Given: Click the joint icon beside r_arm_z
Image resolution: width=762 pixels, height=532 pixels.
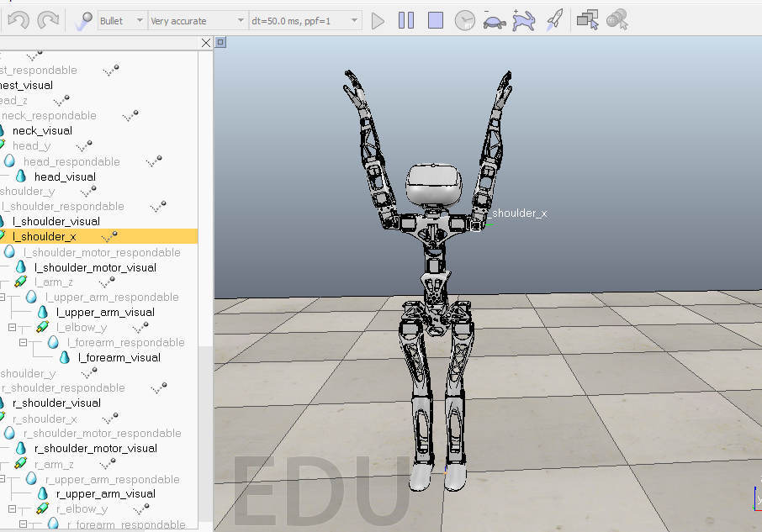Looking at the screenshot, I should tap(21, 464).
